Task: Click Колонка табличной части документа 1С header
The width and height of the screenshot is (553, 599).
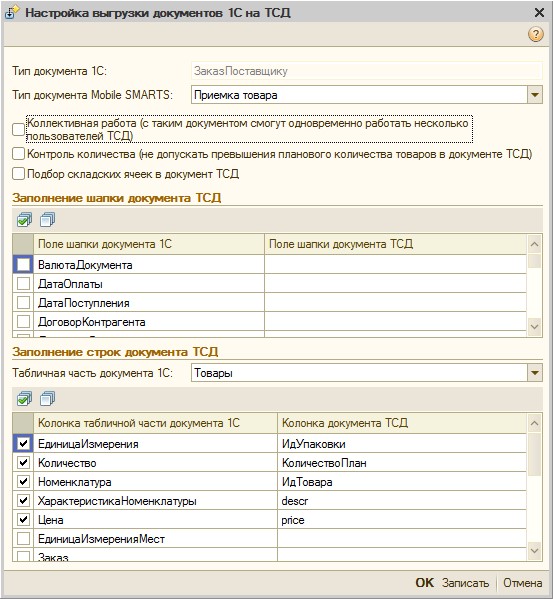Action: (155, 423)
